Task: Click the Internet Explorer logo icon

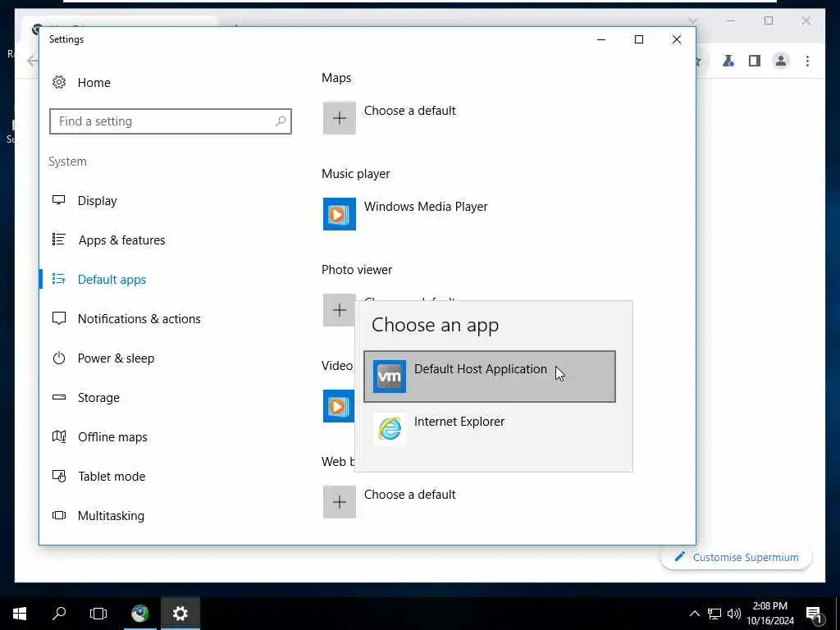Action: (x=390, y=429)
